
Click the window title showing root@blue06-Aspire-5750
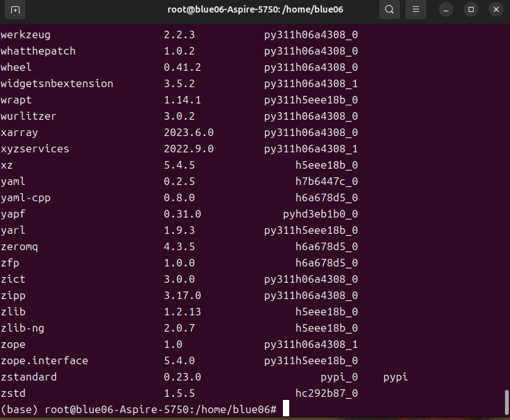[255, 10]
